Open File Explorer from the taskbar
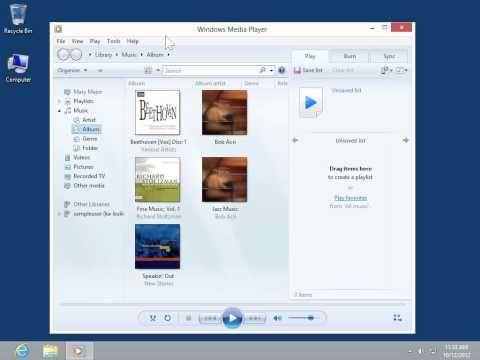This screenshot has height=360, width=480. [x=50, y=351]
